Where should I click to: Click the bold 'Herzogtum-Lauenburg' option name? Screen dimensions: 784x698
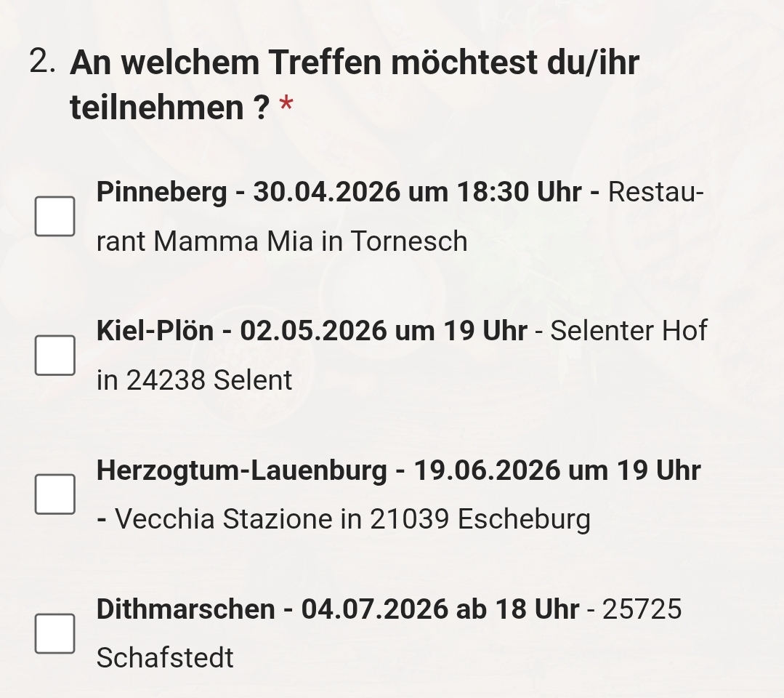(x=242, y=470)
